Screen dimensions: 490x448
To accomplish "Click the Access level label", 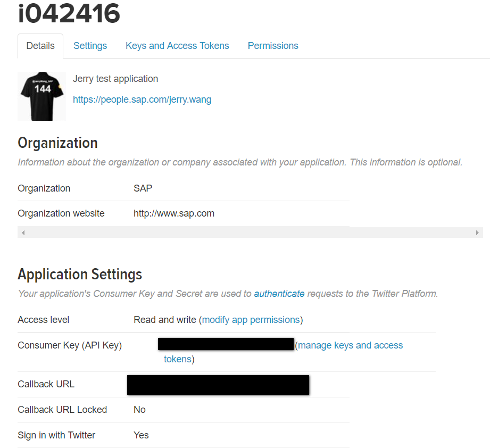I will (x=43, y=320).
